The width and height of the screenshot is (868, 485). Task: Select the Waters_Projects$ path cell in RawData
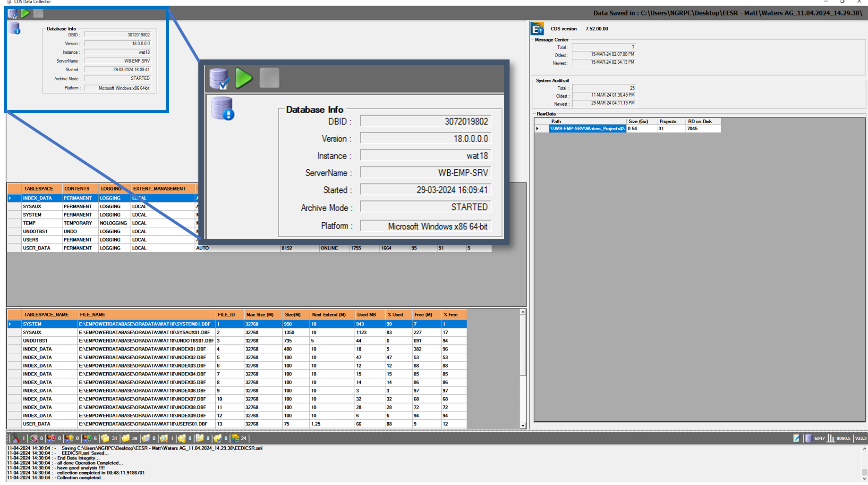(587, 129)
